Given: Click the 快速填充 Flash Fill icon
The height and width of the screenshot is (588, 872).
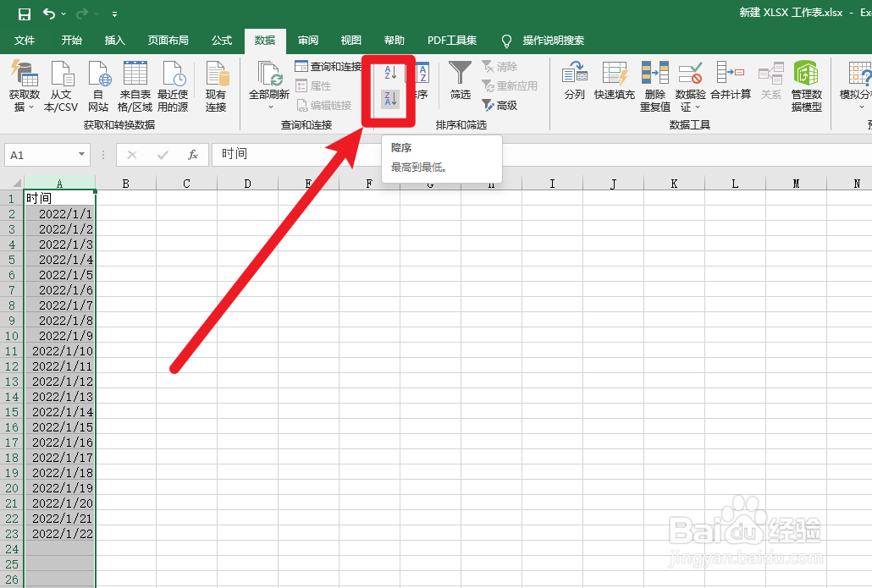Looking at the screenshot, I should coord(615,82).
